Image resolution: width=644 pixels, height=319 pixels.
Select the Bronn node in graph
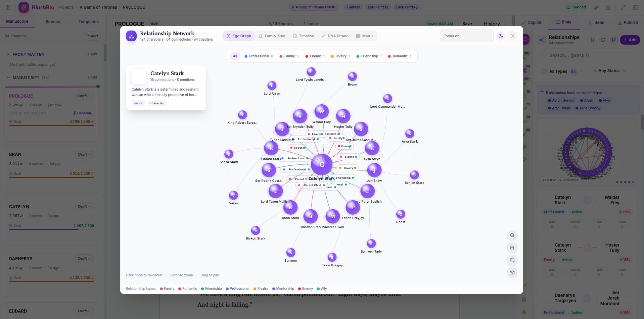(x=352, y=76)
